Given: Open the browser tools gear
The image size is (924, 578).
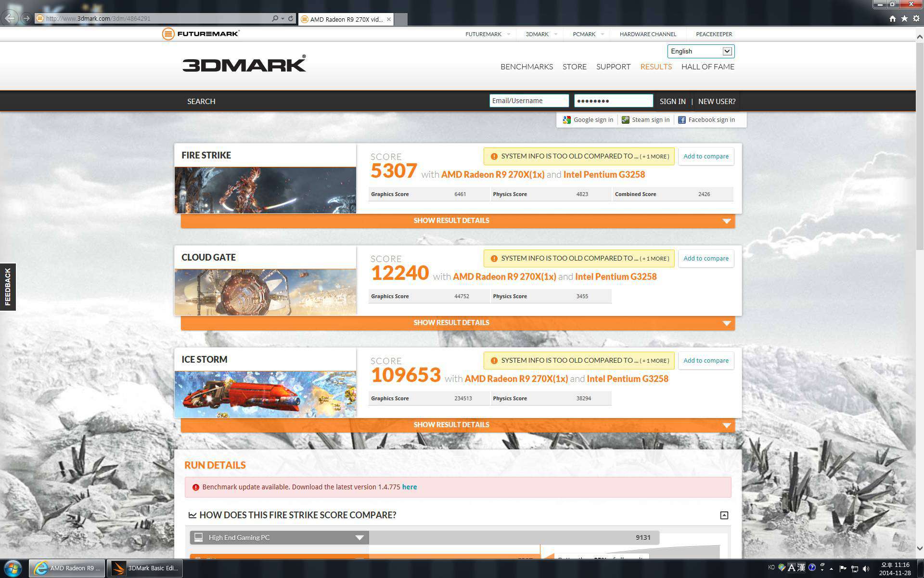Looking at the screenshot, I should coord(916,18).
